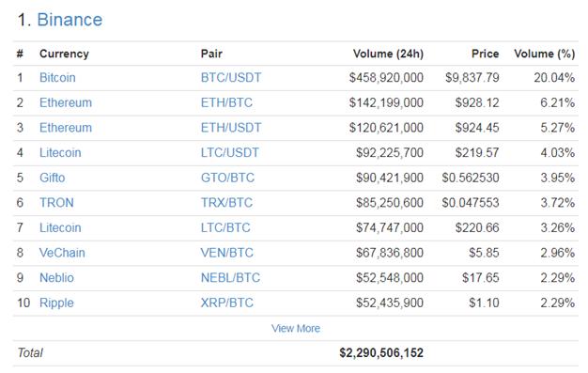The width and height of the screenshot is (588, 373).
Task: Select the Ethereum link in row 2
Action: 66,102
